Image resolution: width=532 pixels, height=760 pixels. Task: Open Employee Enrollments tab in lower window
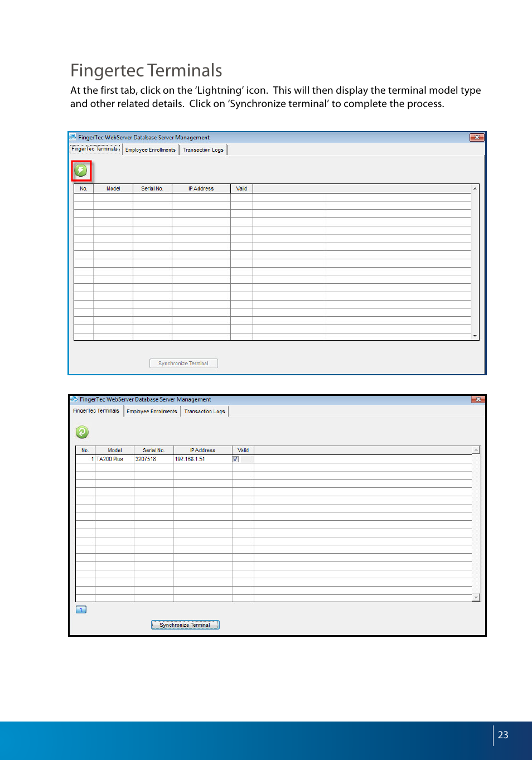[x=152, y=412]
